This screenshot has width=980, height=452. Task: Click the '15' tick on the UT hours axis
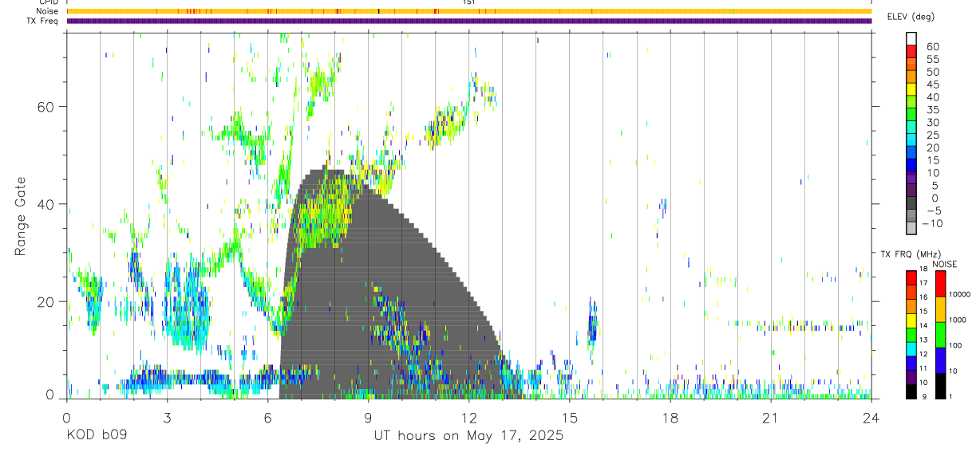click(x=569, y=418)
